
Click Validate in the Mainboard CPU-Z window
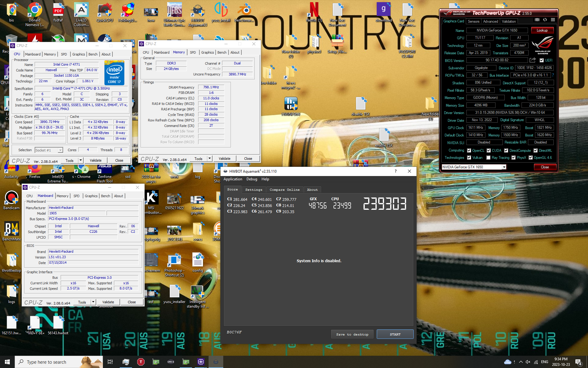(108, 302)
